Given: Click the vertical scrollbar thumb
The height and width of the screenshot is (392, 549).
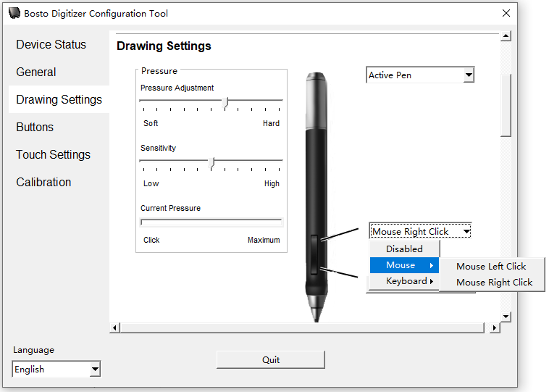Looking at the screenshot, I should pyautogui.click(x=506, y=105).
